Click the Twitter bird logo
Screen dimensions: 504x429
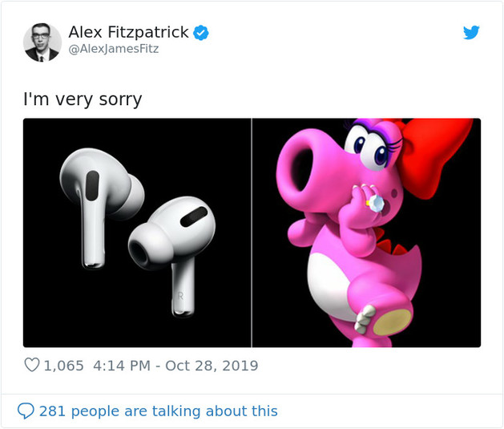tap(471, 32)
